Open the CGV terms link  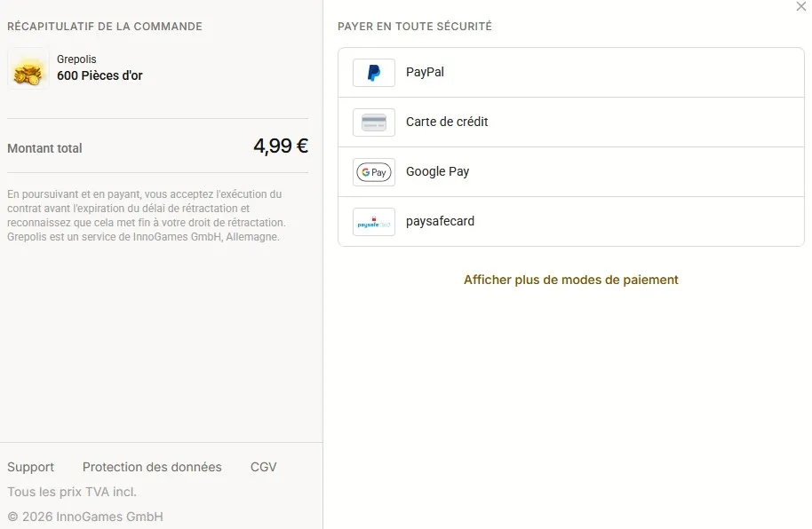[263, 467]
